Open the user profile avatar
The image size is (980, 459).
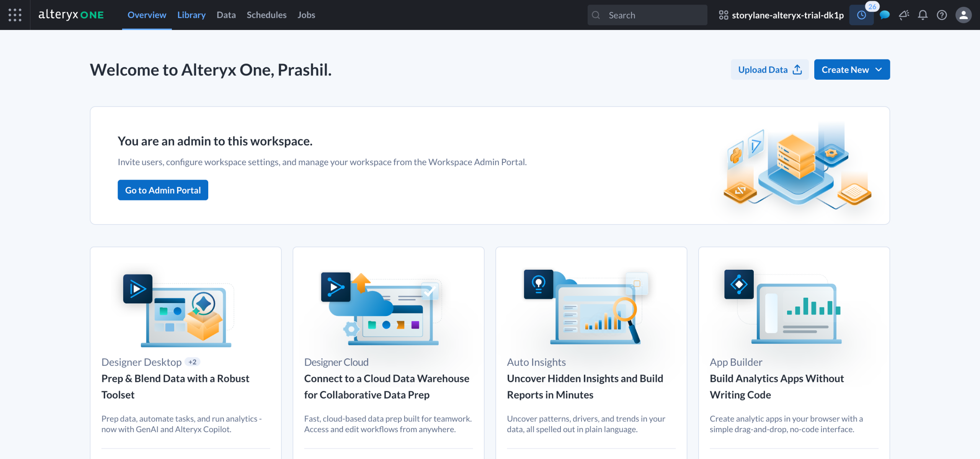[964, 15]
